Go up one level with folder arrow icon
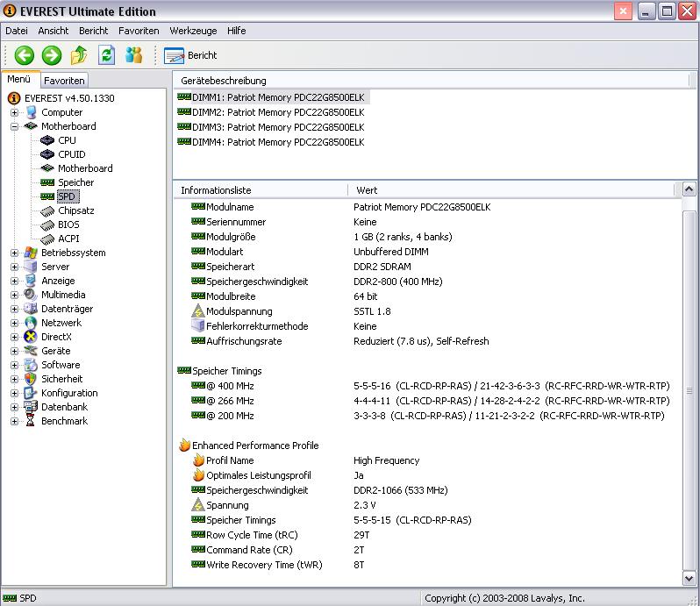 pyautogui.click(x=79, y=55)
